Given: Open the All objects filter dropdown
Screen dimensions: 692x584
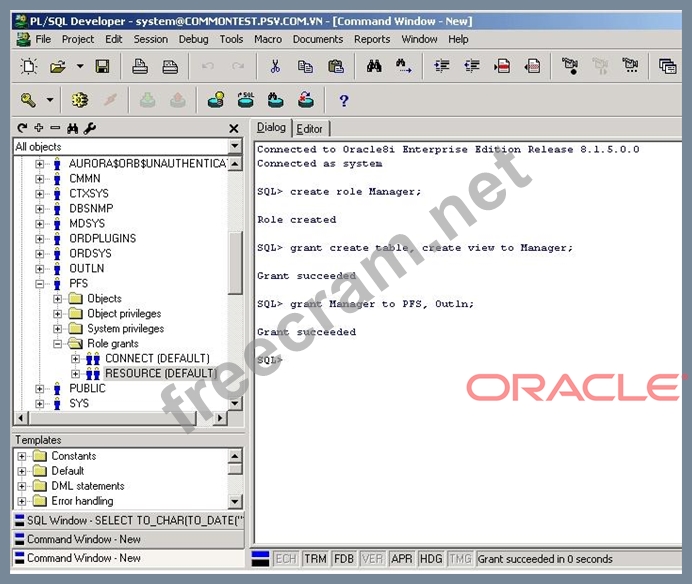Looking at the screenshot, I should point(235,146).
